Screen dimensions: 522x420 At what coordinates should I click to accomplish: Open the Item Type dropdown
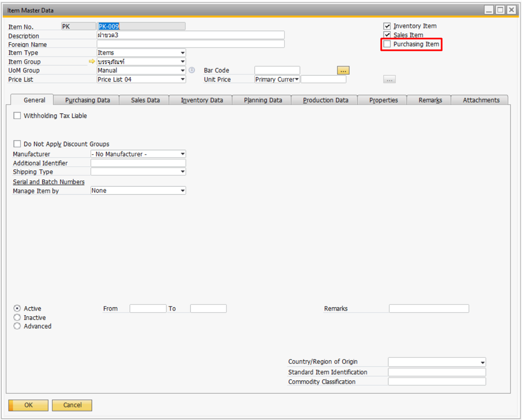(x=182, y=53)
